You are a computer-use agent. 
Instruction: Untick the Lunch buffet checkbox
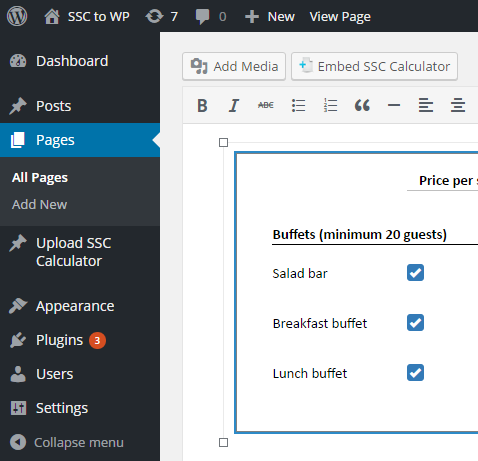tap(415, 373)
